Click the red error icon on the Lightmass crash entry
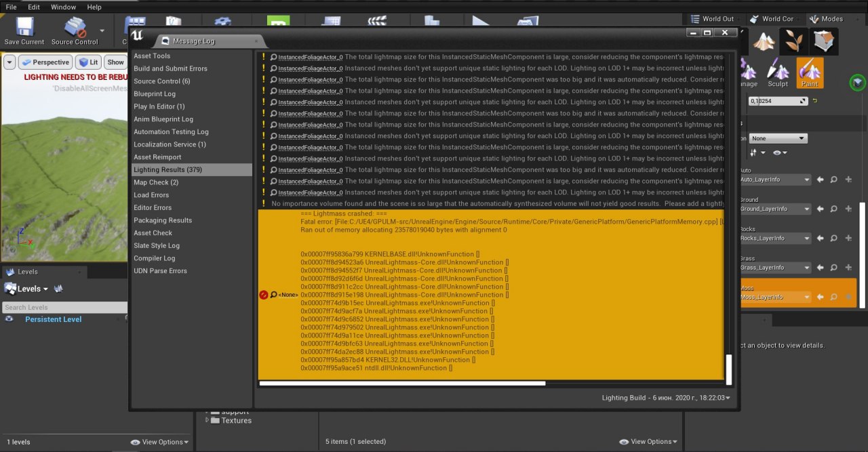This screenshot has width=868, height=452. pos(264,295)
